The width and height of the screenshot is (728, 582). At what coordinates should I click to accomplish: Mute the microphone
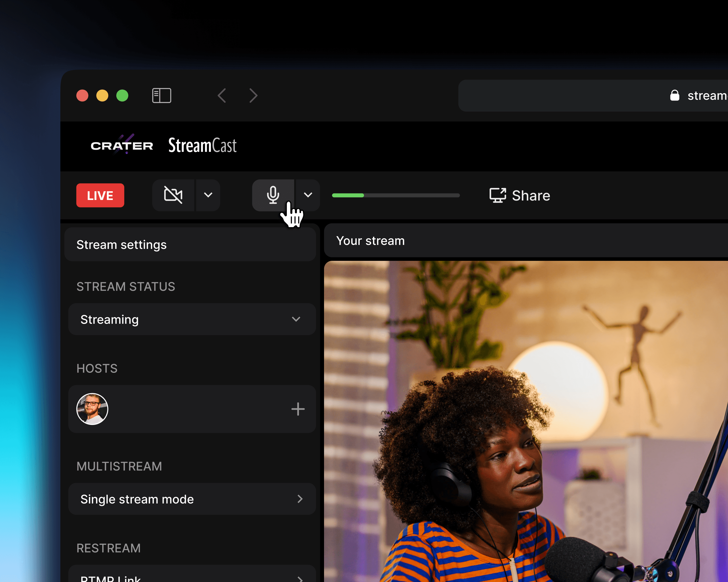(273, 195)
